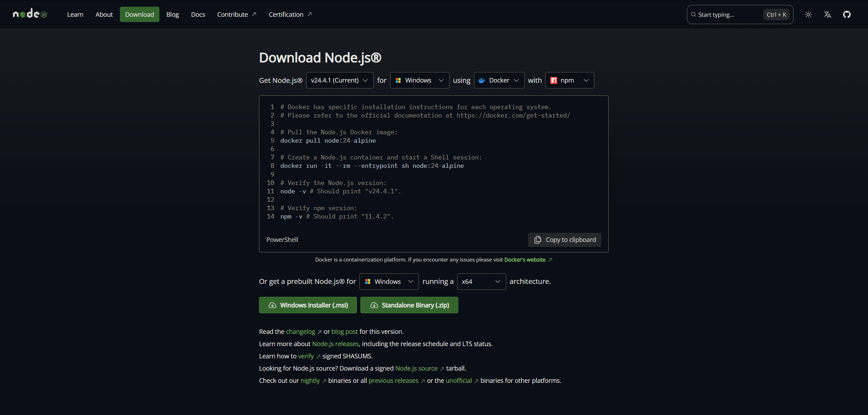Click external arrow after nightly
This screenshot has height=415, width=868.
click(324, 381)
